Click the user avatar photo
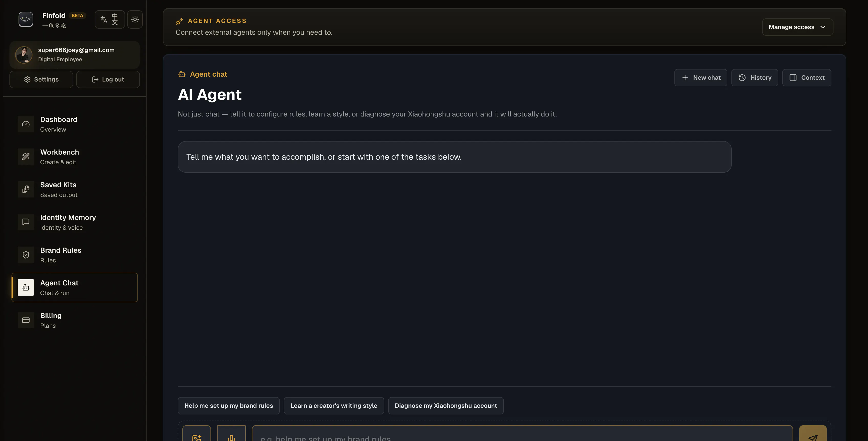The width and height of the screenshot is (868, 441). click(x=24, y=54)
